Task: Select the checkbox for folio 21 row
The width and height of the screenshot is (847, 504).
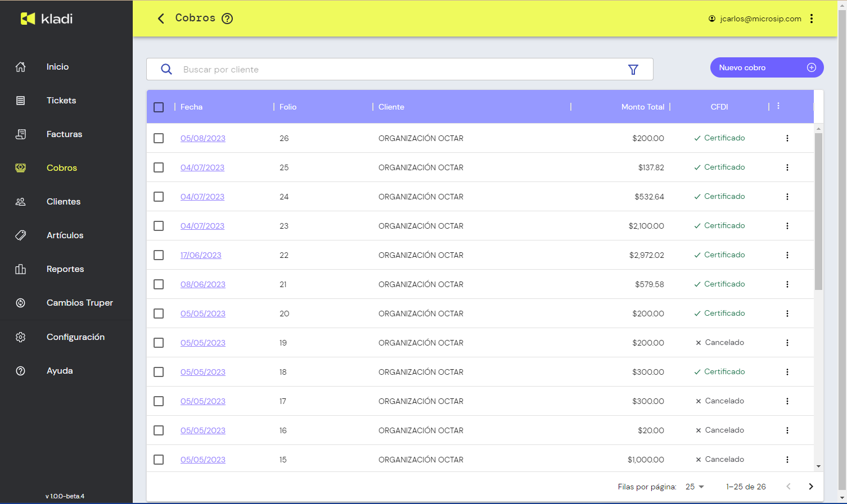Action: tap(159, 284)
